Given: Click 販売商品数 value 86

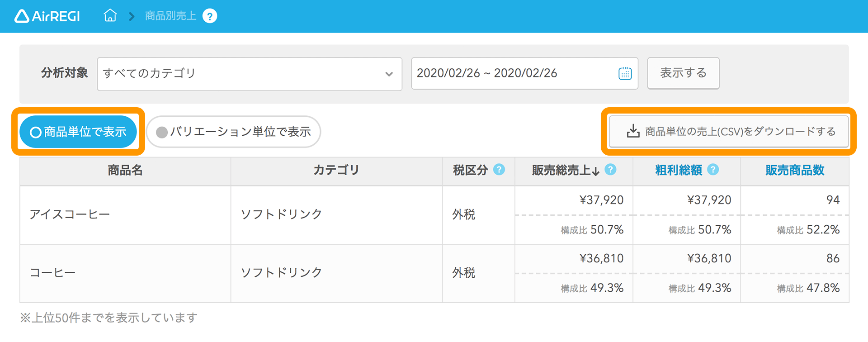Looking at the screenshot, I should pyautogui.click(x=833, y=258).
